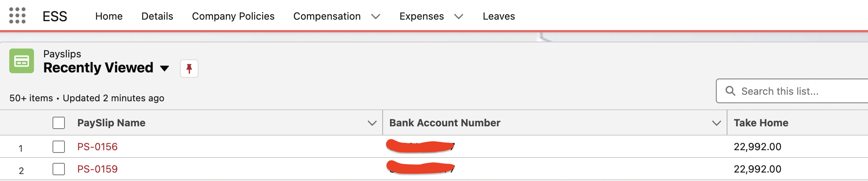
Task: Check the box for PS-0159
Action: click(59, 169)
